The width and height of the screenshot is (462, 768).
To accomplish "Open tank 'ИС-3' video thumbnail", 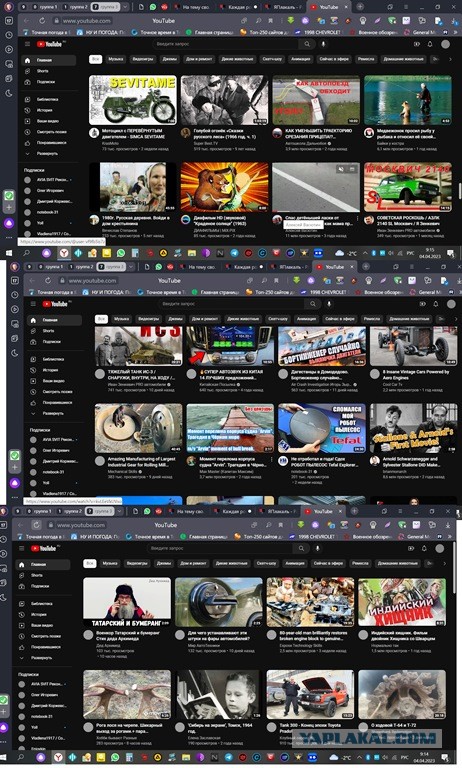I will [x=138, y=347].
